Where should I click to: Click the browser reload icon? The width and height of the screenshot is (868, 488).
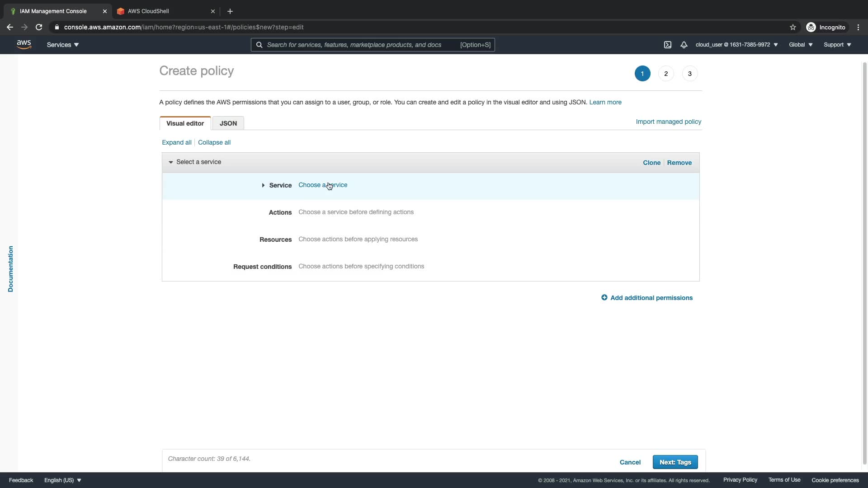click(x=39, y=27)
